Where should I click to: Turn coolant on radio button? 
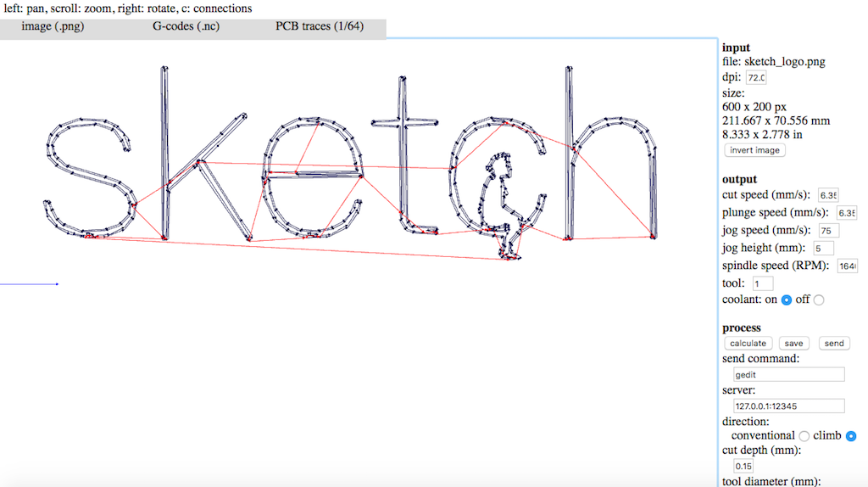pyautogui.click(x=786, y=299)
